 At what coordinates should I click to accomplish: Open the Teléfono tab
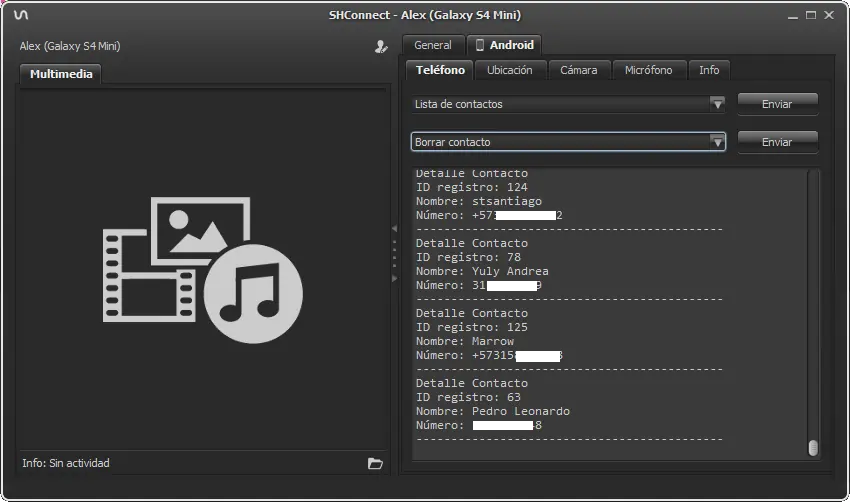440,70
